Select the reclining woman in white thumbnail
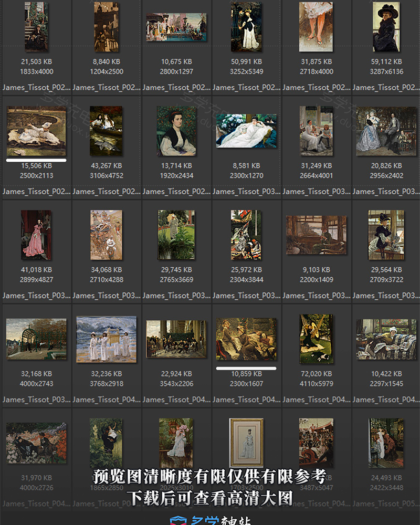 tap(247, 131)
